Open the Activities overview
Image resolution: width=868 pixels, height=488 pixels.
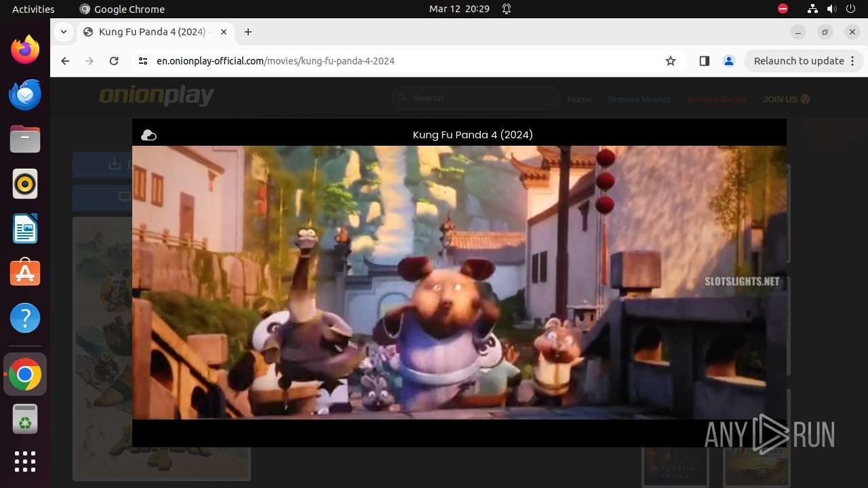(33, 9)
